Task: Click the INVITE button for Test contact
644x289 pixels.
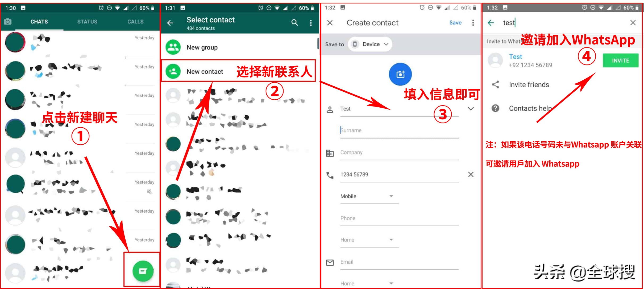Action: tap(621, 61)
